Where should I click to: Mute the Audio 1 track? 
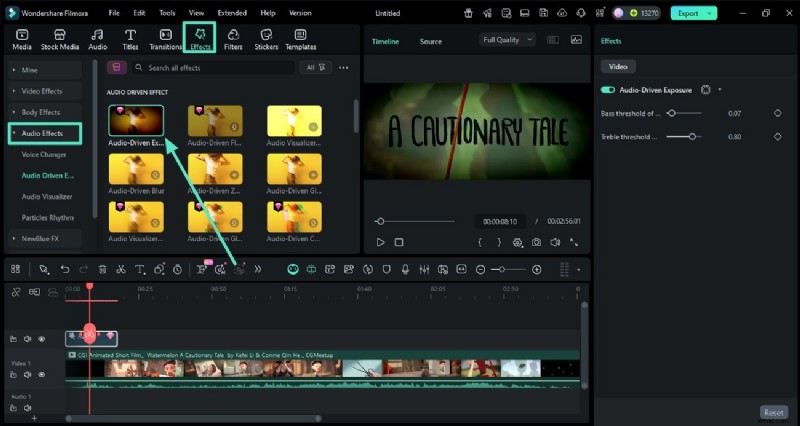(x=28, y=408)
